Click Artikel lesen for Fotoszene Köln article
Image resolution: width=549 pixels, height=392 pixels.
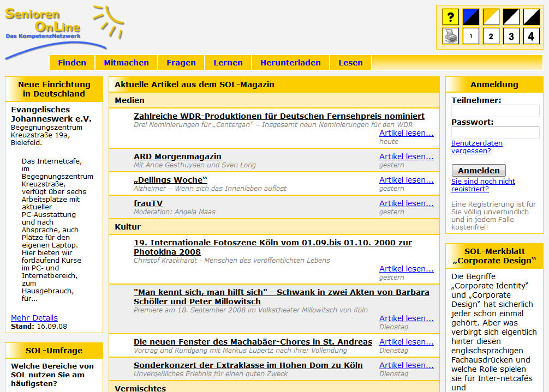406,269
